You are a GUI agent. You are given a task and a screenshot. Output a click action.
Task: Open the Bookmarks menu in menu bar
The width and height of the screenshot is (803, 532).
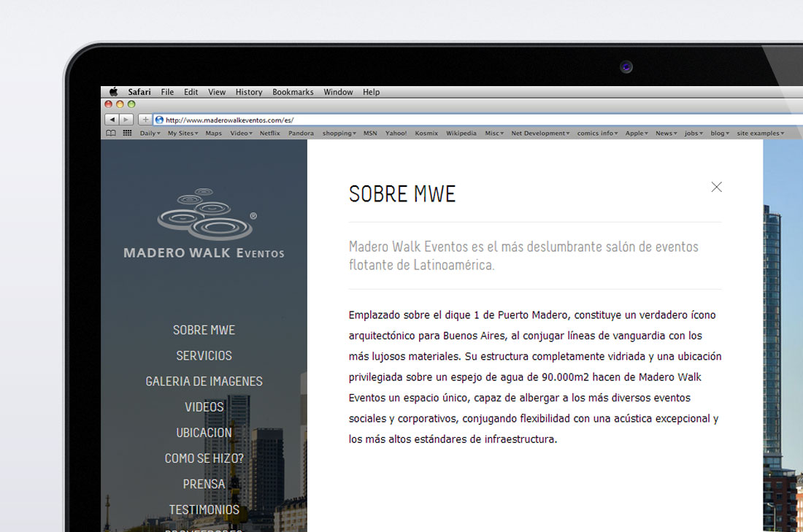tap(293, 92)
